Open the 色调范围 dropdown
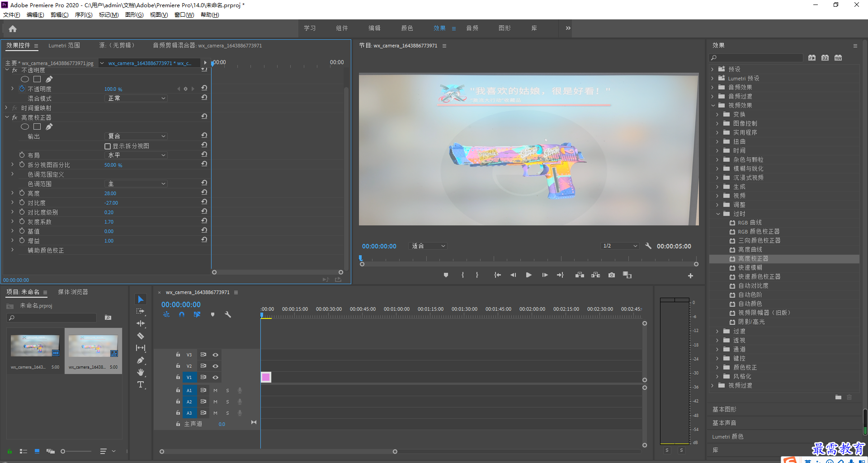Screen dimensions: 868x463 point(136,184)
